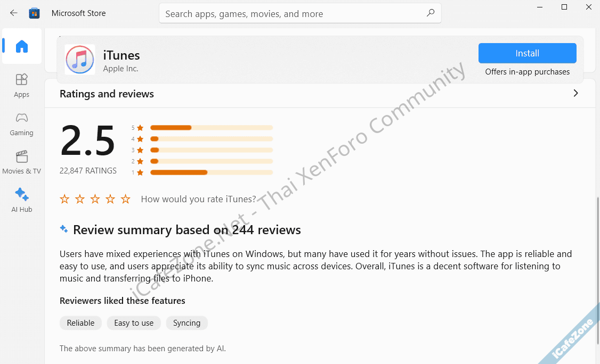Go to the Home page
Screen dimensions: 600x364
coord(22,47)
